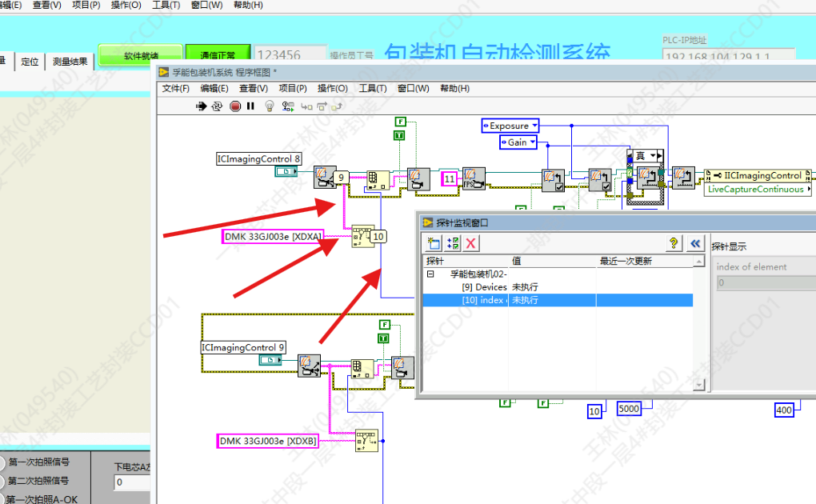Select the camera node left of constant 11

[418, 179]
